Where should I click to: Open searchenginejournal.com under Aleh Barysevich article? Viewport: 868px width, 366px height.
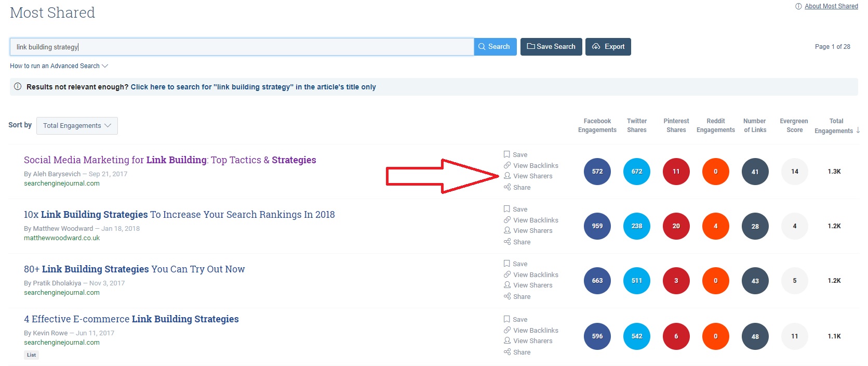(x=62, y=184)
